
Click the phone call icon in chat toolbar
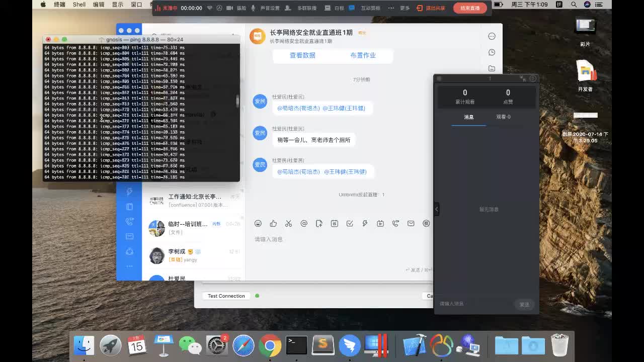pyautogui.click(x=395, y=223)
